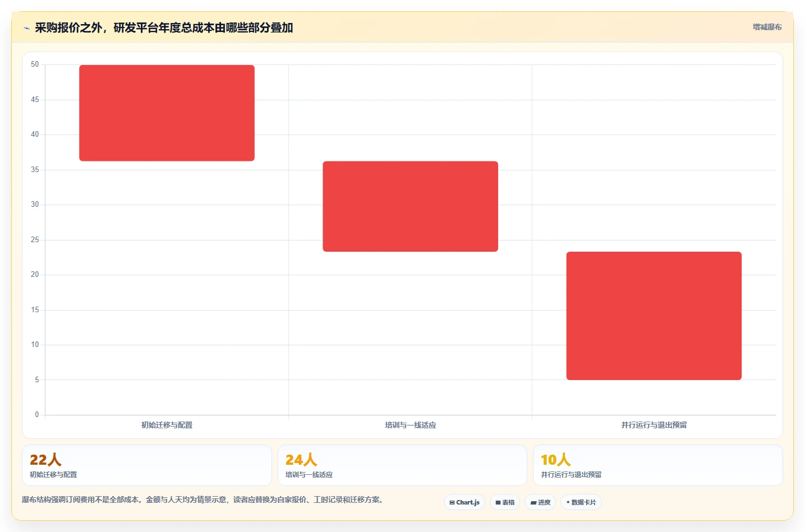Select the 进度 tag chip
Image resolution: width=805 pixels, height=532 pixels.
tap(540, 502)
